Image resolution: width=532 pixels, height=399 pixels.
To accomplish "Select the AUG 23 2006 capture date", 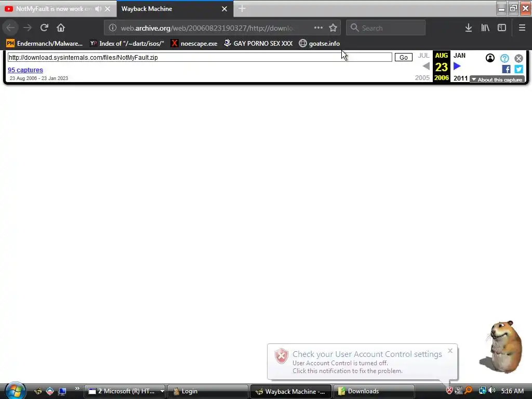I will (x=442, y=66).
